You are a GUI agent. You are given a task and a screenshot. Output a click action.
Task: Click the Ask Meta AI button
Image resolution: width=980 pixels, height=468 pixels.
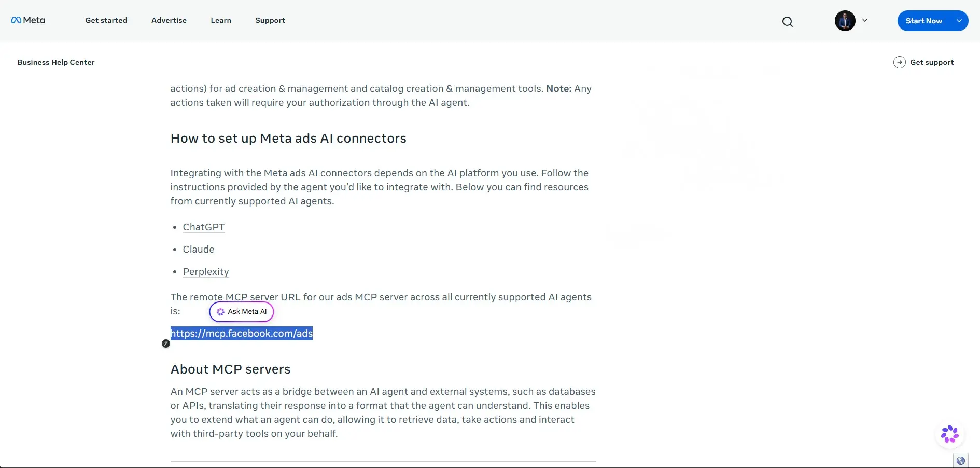pos(242,312)
